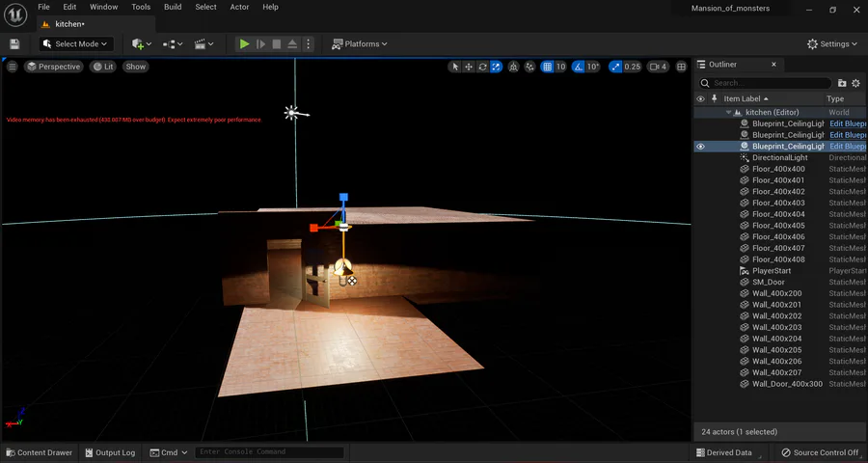Adjust camera speed setting 4
Image resolution: width=868 pixels, height=463 pixels.
tap(658, 67)
